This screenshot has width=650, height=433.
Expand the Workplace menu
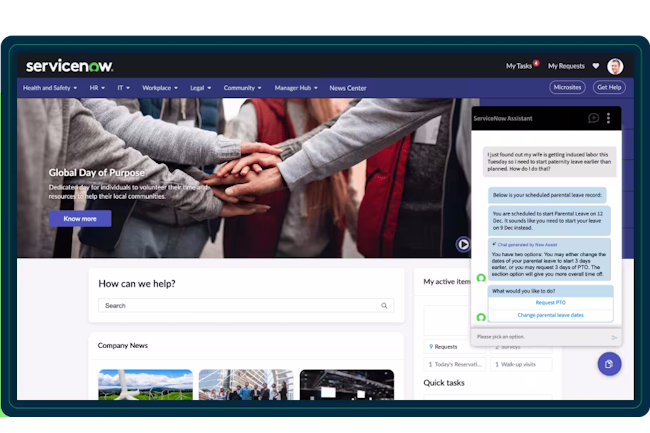(x=160, y=88)
